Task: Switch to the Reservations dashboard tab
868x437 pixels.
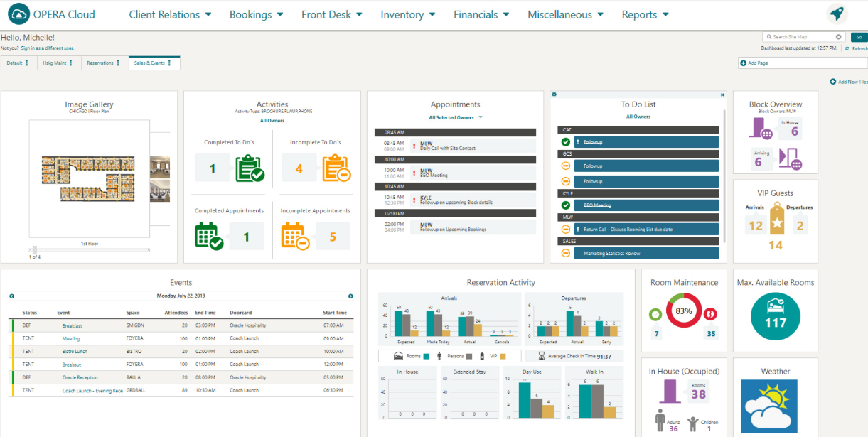Action: [99, 63]
